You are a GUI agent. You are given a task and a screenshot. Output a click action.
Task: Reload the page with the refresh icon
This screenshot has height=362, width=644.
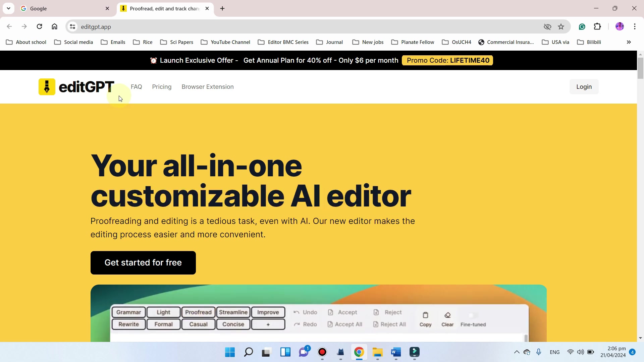39,26
